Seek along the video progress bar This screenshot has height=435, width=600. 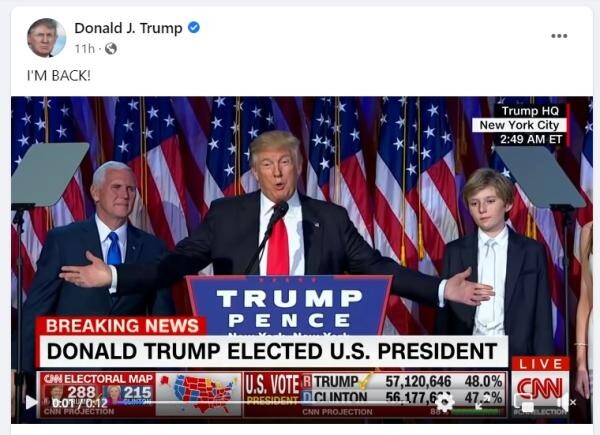(276, 402)
